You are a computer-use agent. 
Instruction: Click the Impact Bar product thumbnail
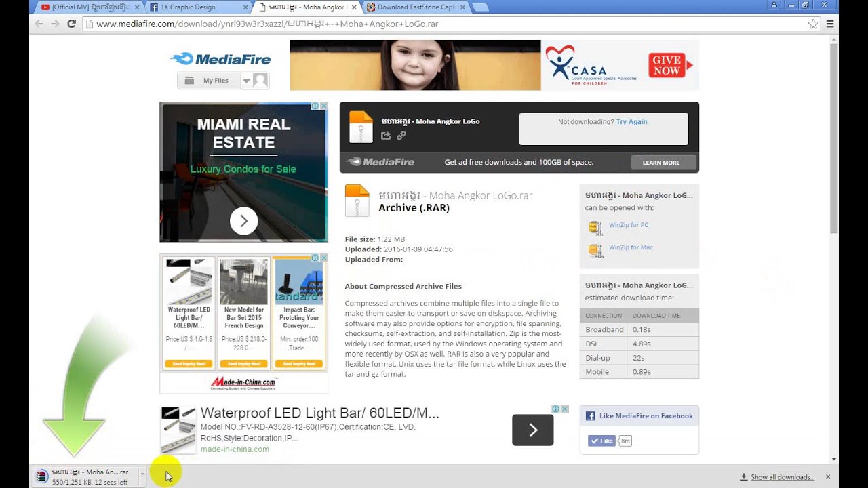tap(299, 282)
